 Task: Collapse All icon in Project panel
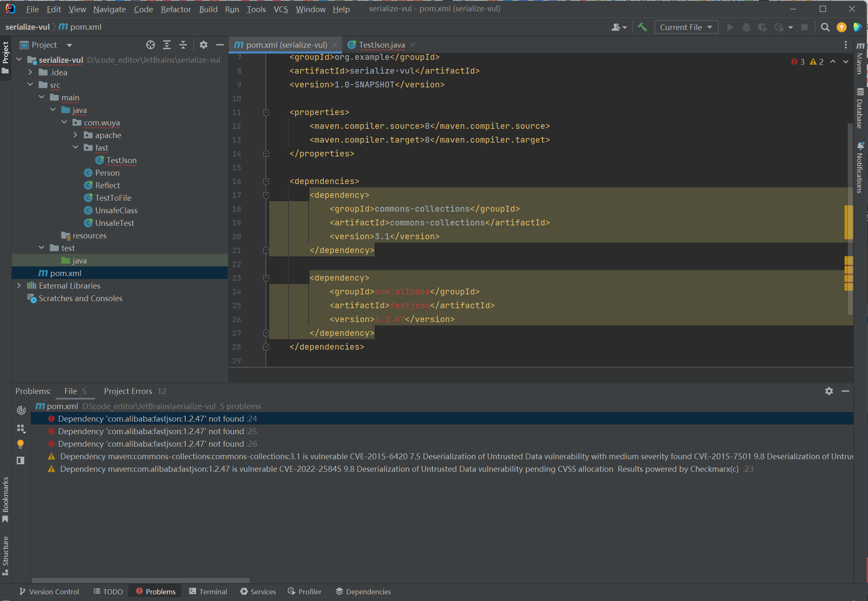(x=183, y=45)
